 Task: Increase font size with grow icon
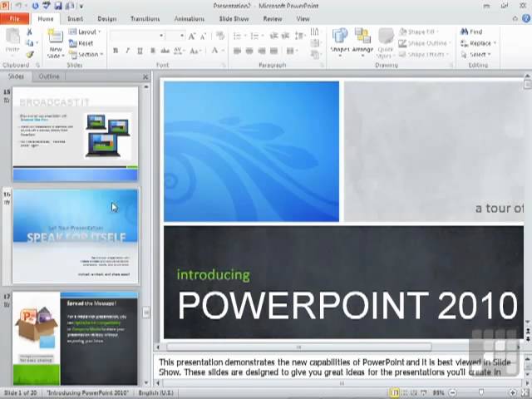192,36
